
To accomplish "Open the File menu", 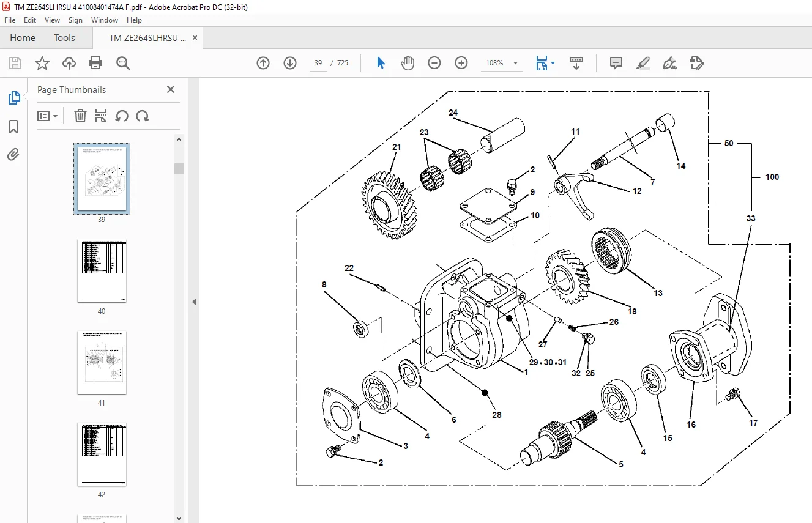I will (10, 20).
